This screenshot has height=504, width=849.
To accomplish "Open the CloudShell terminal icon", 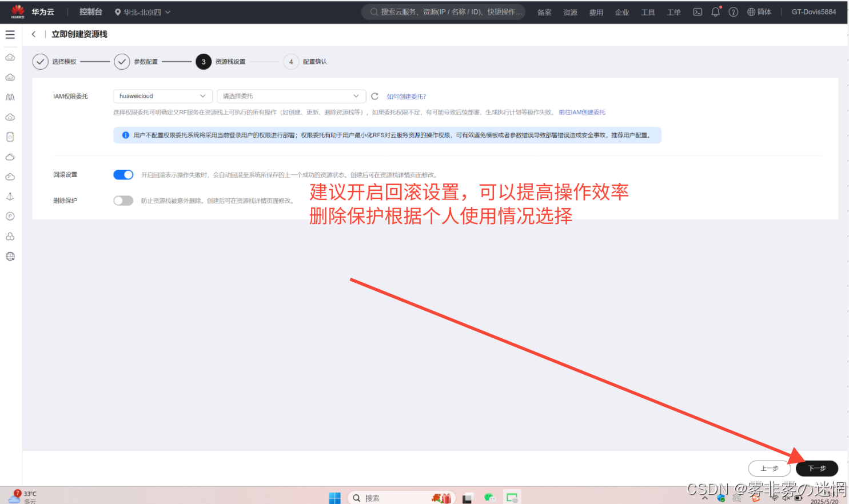I will point(697,11).
